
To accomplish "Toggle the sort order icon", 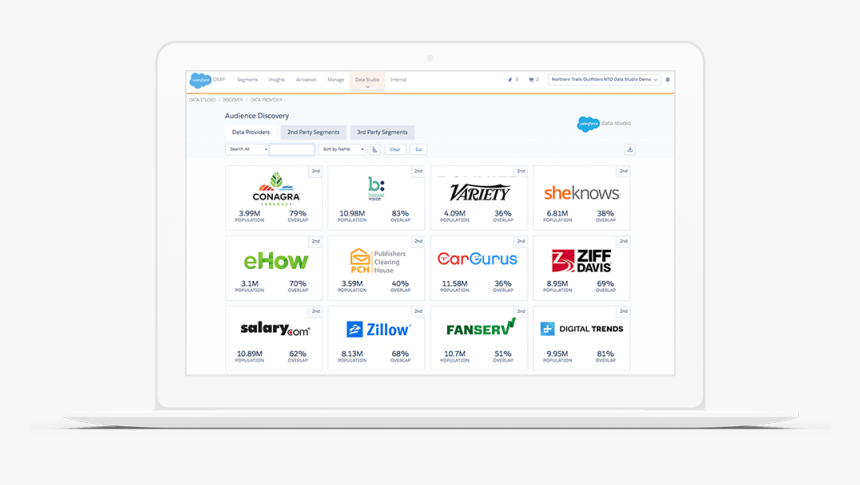I will tap(374, 149).
